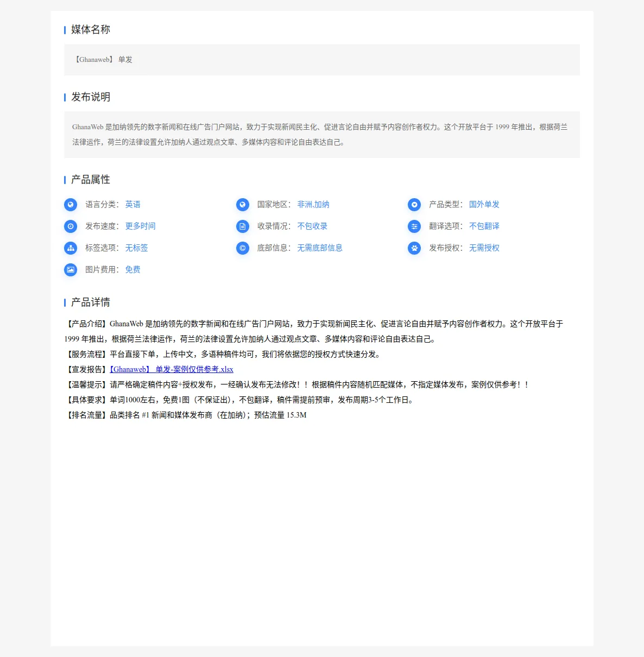Click the 不包收录 value
The image size is (644, 657).
pos(312,226)
